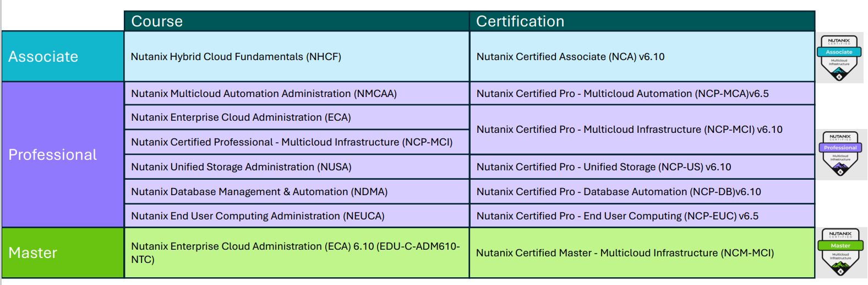The image size is (868, 285).
Task: Select Nutanix Database Management & Automation (NDMA)
Action: (259, 192)
